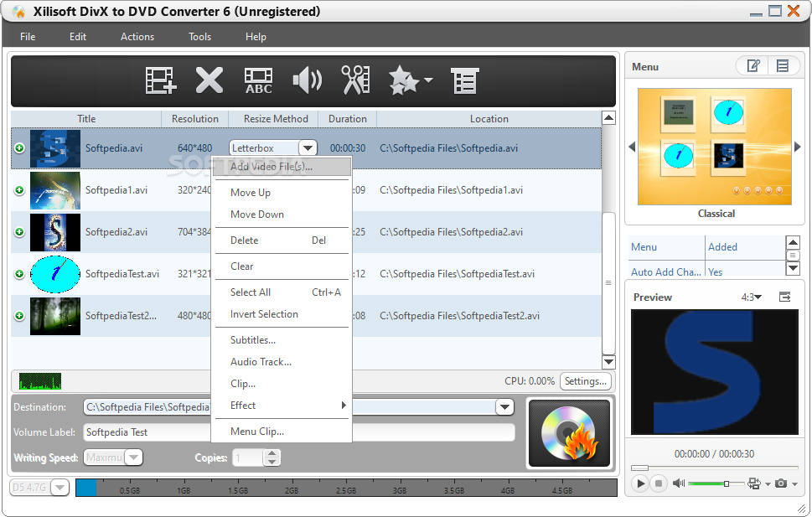Screen dimensions: 812x517
Task: Click the green plus beside Softpedia1.avi
Action: point(19,190)
